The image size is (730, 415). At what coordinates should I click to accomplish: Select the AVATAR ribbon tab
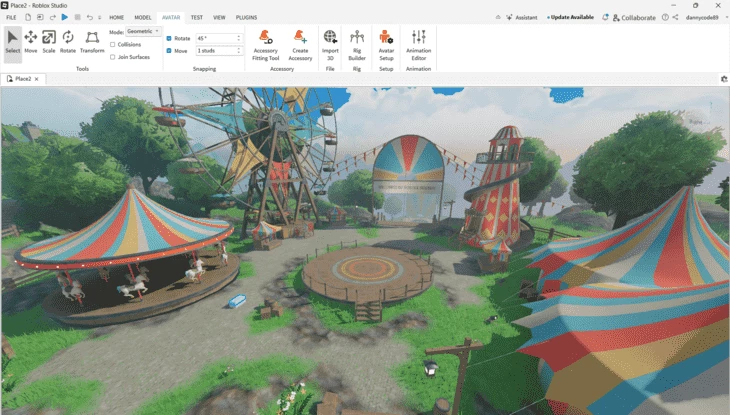point(171,17)
